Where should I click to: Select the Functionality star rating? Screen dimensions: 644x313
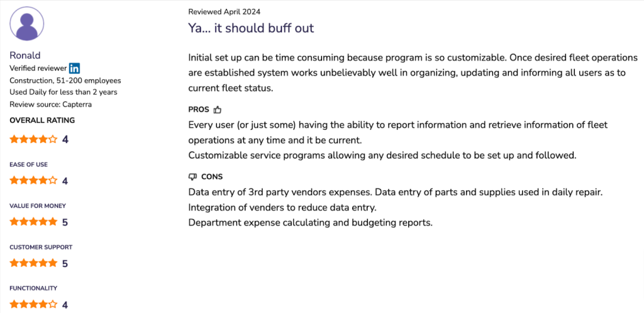click(33, 305)
